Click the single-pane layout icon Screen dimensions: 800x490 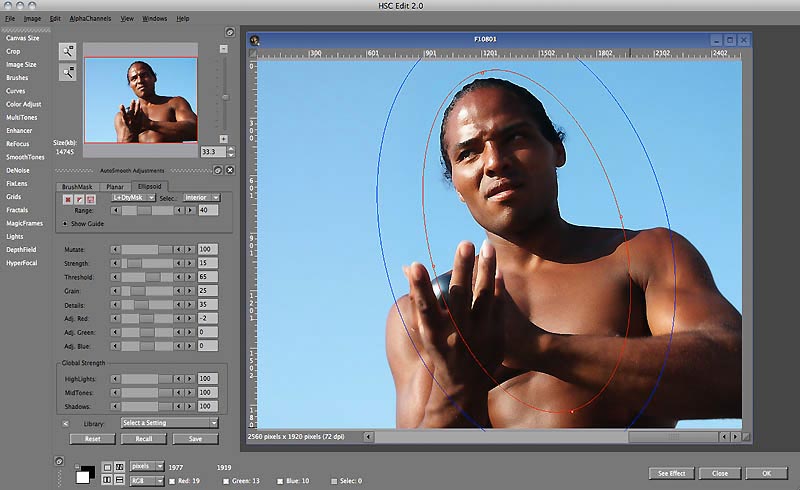(x=107, y=467)
